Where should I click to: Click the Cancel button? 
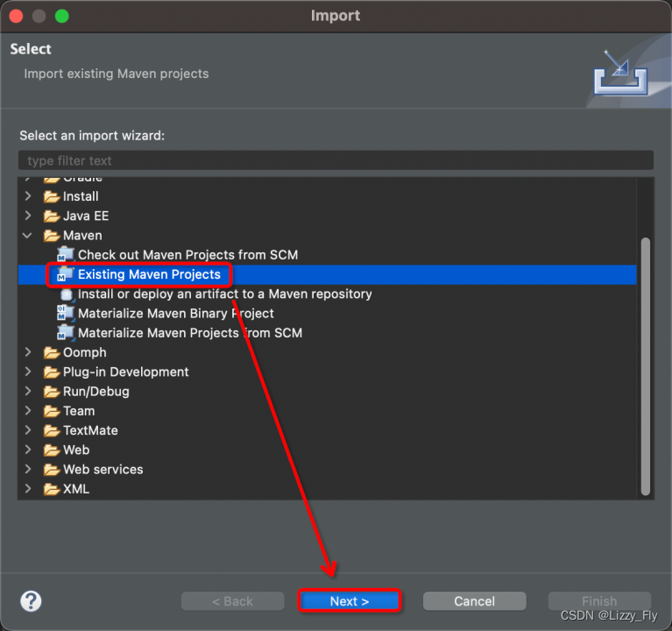[474, 601]
